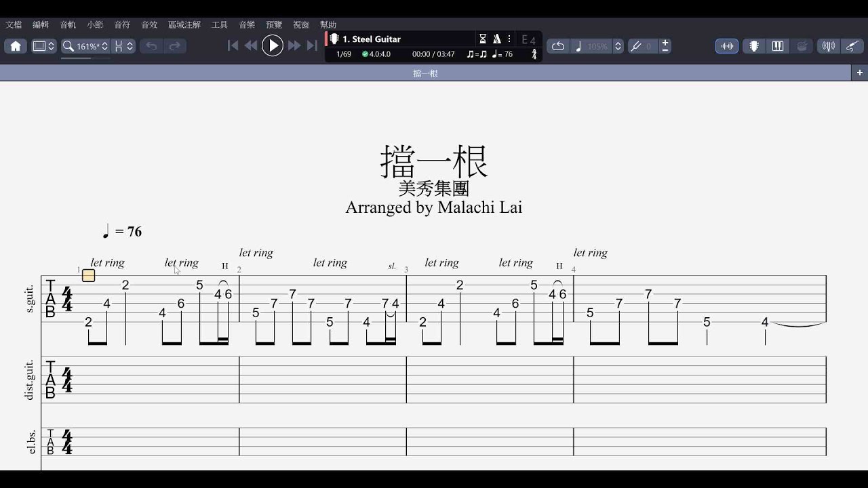Expand the display mode dropdown arrows
This screenshot has width=868, height=488.
52,46
